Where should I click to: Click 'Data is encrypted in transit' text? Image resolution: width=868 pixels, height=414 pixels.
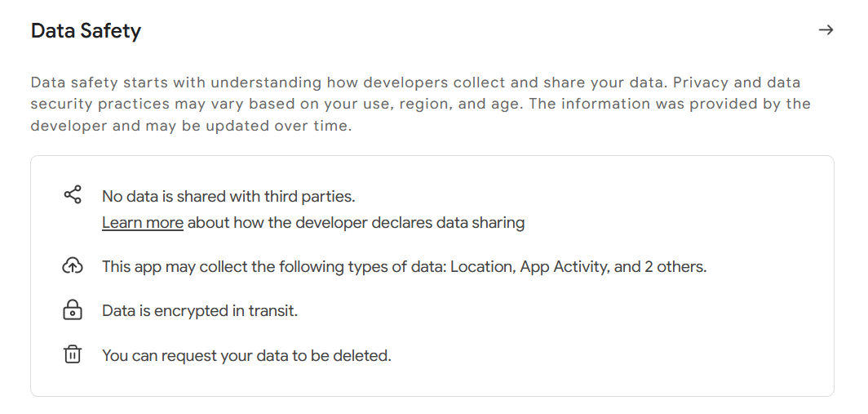click(199, 310)
